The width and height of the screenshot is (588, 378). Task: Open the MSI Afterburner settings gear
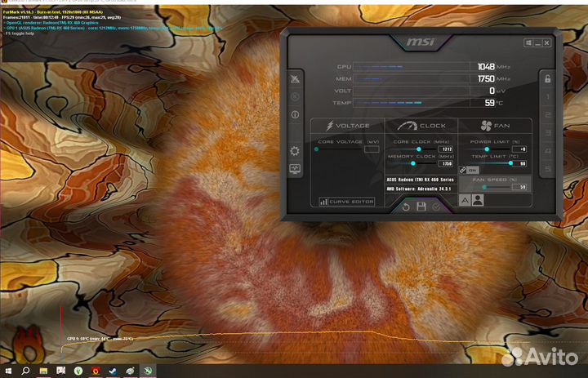295,151
